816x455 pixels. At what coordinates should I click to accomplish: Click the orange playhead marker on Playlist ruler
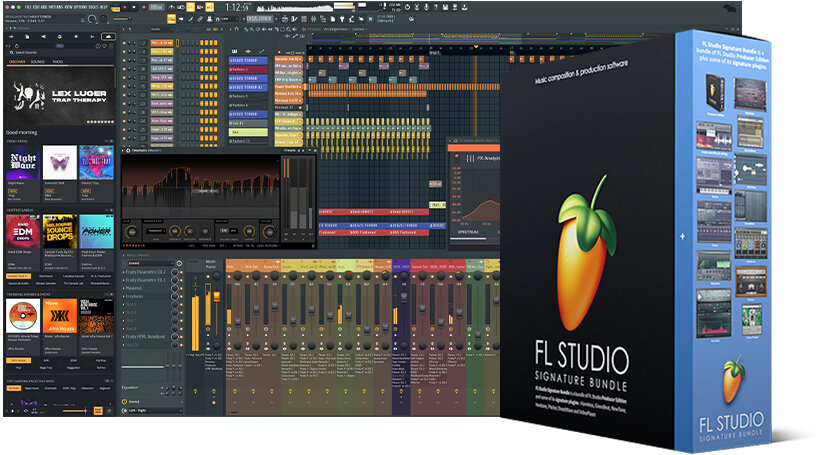coord(475,47)
